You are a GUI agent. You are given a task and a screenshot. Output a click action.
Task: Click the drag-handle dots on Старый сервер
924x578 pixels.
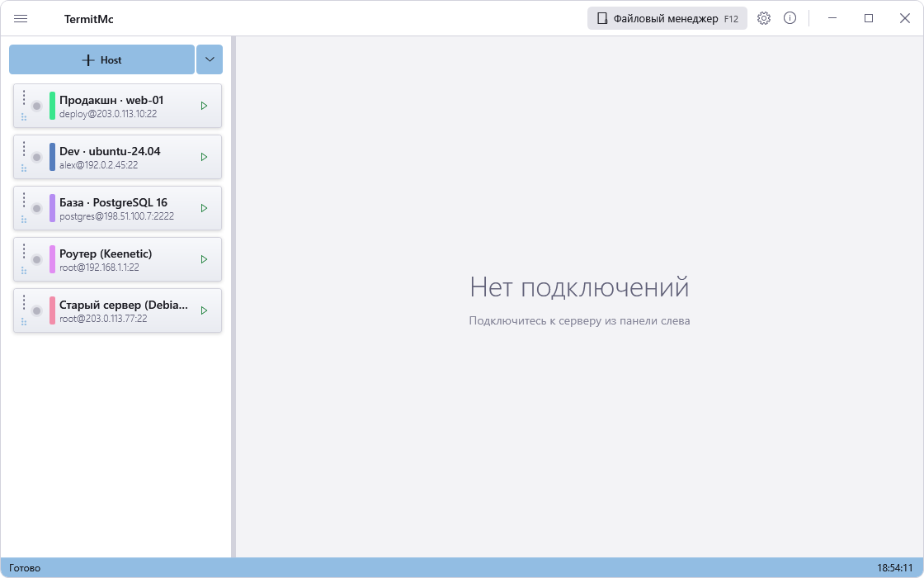pos(24,323)
